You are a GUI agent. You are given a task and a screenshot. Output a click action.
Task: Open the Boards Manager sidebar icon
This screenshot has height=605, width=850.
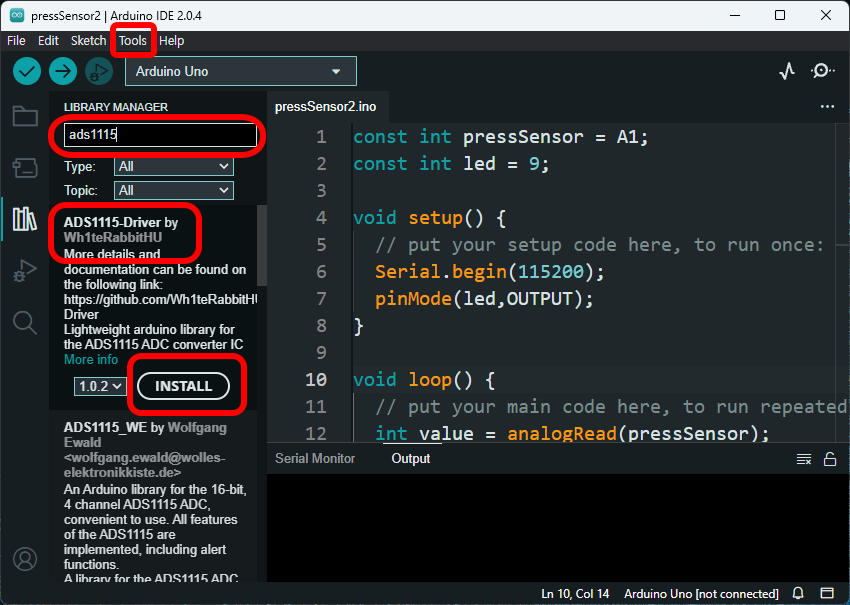[25, 168]
